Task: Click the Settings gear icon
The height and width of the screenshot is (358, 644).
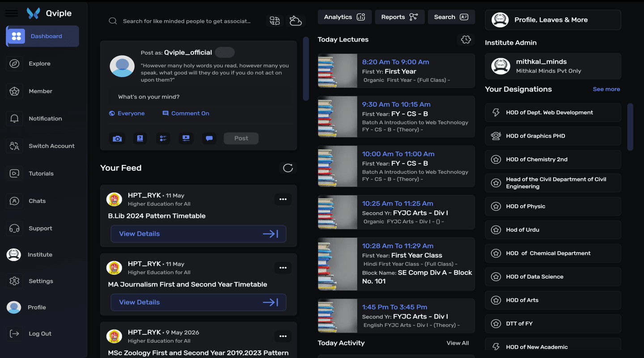Action: tap(14, 281)
